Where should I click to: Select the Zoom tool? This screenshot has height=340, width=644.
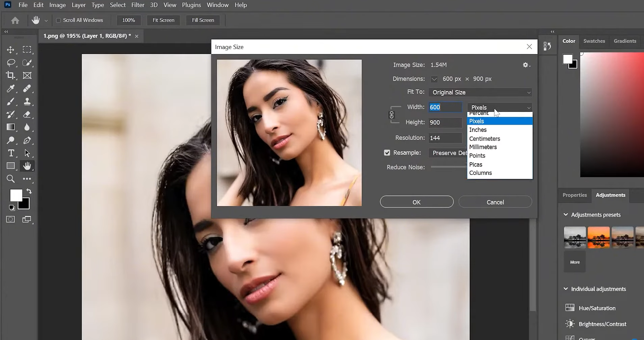pos(10,178)
